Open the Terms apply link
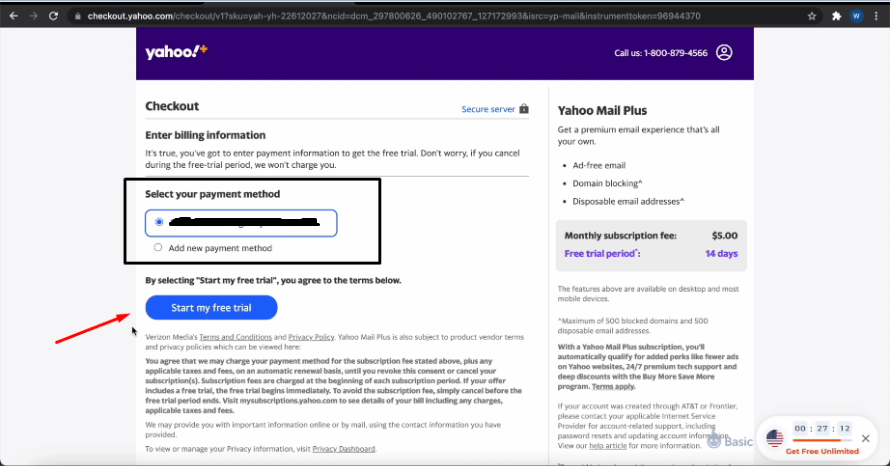Image resolution: width=890 pixels, height=466 pixels. coord(613,387)
